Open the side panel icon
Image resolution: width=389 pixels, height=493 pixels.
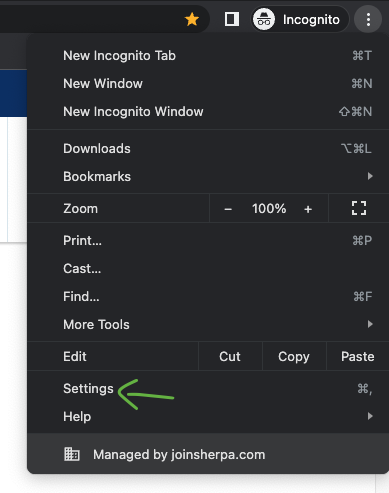pyautogui.click(x=232, y=19)
